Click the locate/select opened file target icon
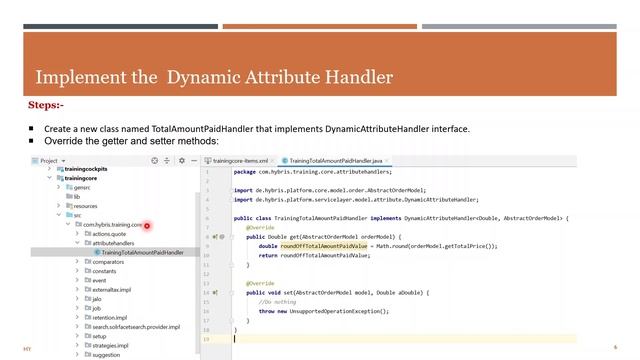The width and height of the screenshot is (640, 360). tap(154, 161)
